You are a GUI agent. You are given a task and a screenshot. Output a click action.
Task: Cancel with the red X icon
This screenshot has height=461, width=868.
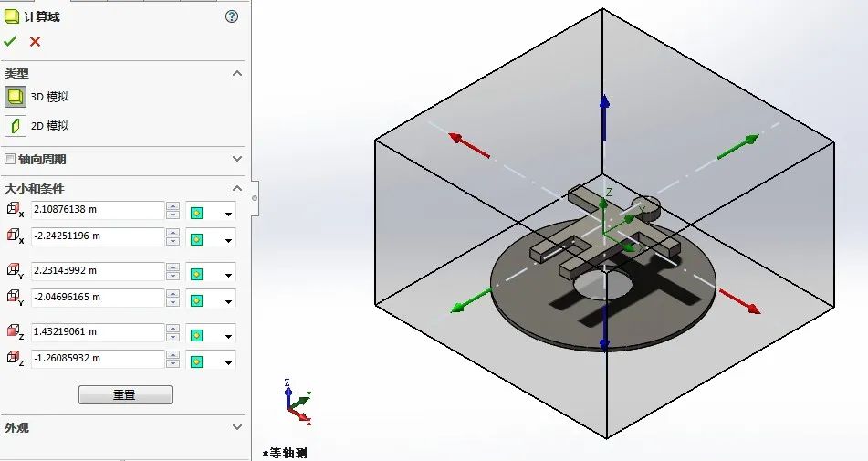coord(35,41)
